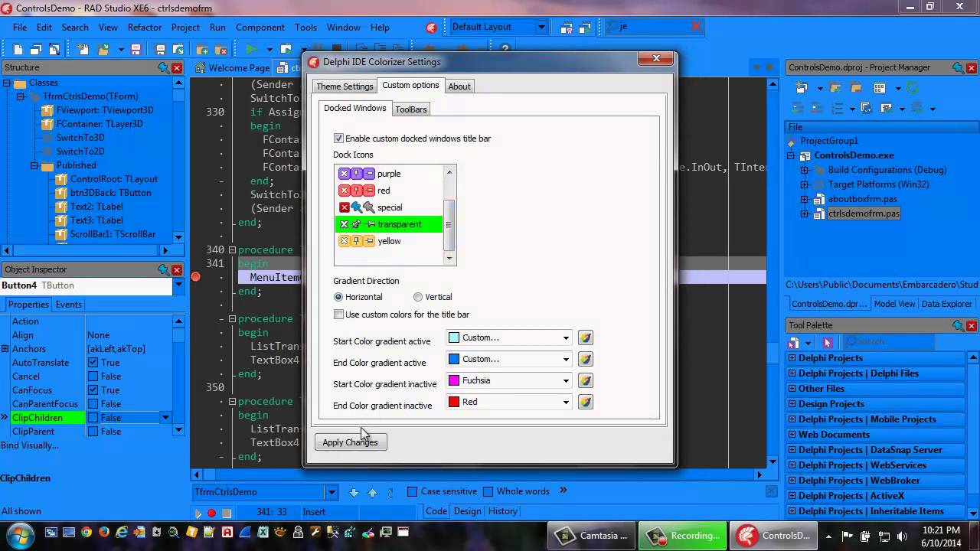
Task: Click the Save All toolbar icon
Action: point(160,50)
